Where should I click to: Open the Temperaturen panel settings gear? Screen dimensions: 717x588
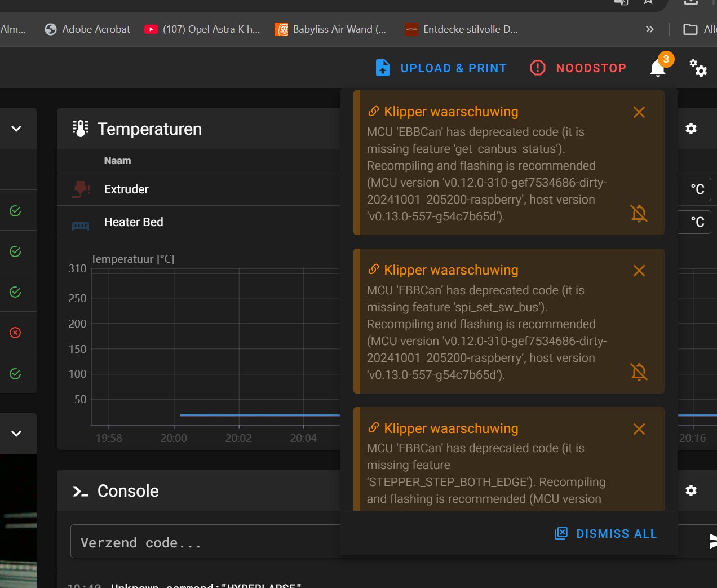[x=691, y=129]
